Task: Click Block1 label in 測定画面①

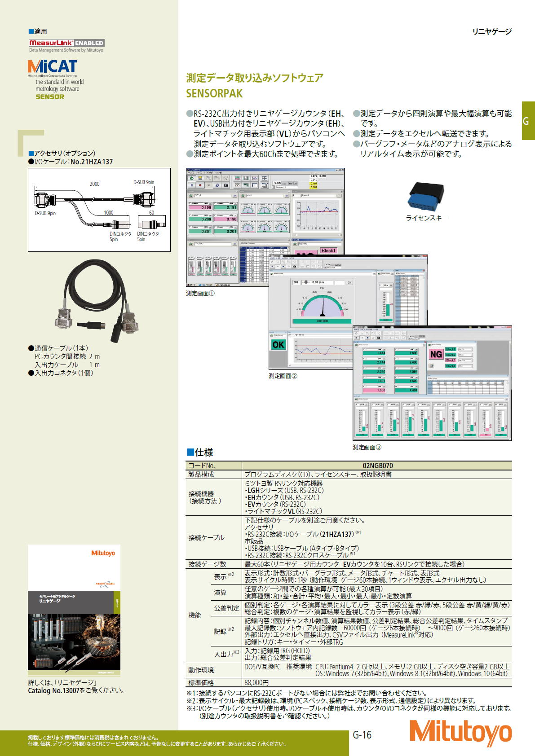Action: pyautogui.click(x=328, y=251)
